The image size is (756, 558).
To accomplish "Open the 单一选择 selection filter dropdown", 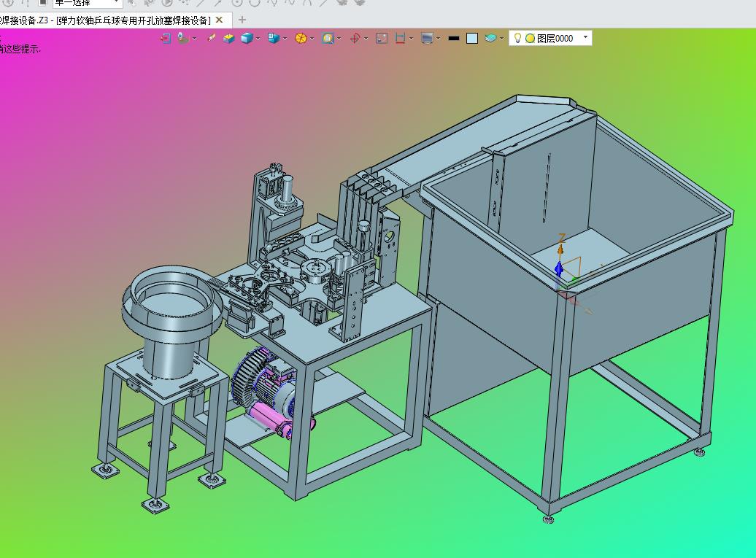I will point(88,3).
